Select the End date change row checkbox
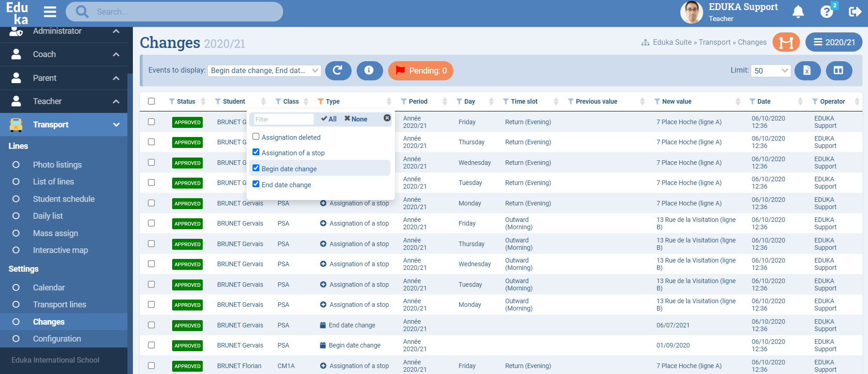This screenshot has width=868, height=374. [x=151, y=325]
